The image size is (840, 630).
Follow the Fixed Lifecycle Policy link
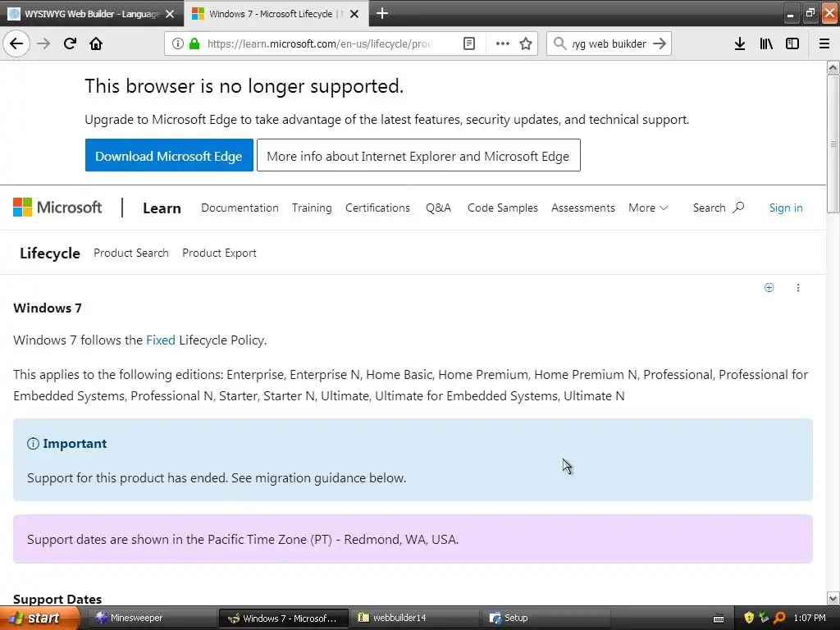(x=160, y=340)
